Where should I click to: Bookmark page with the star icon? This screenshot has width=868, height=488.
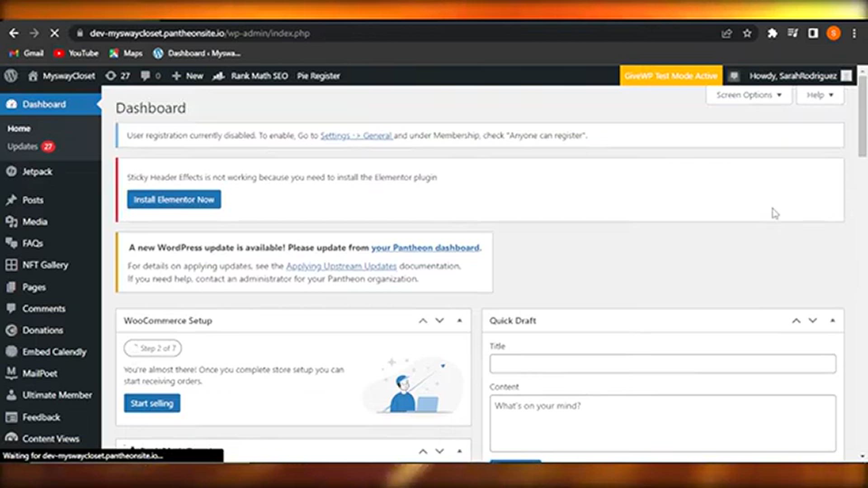click(x=747, y=33)
